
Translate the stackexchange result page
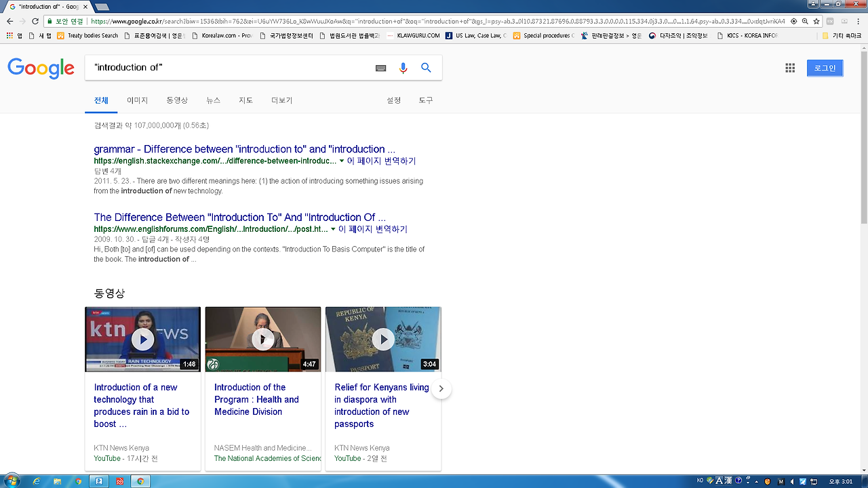coord(381,161)
